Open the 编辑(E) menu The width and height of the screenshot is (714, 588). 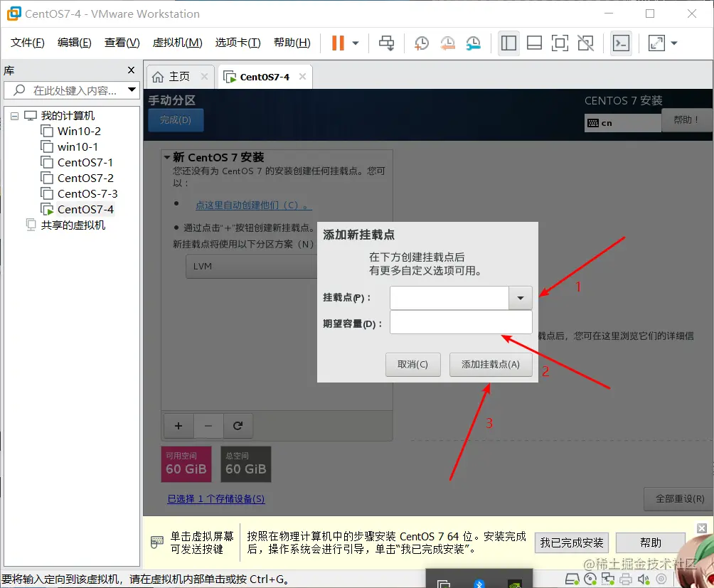[x=74, y=43]
